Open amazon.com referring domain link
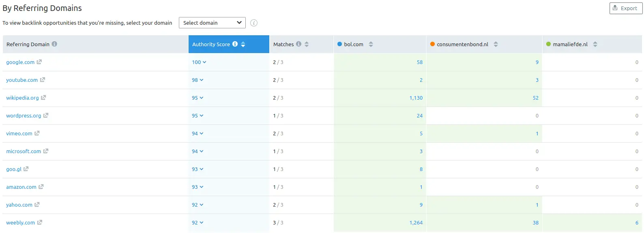This screenshot has width=644, height=233. 21,187
